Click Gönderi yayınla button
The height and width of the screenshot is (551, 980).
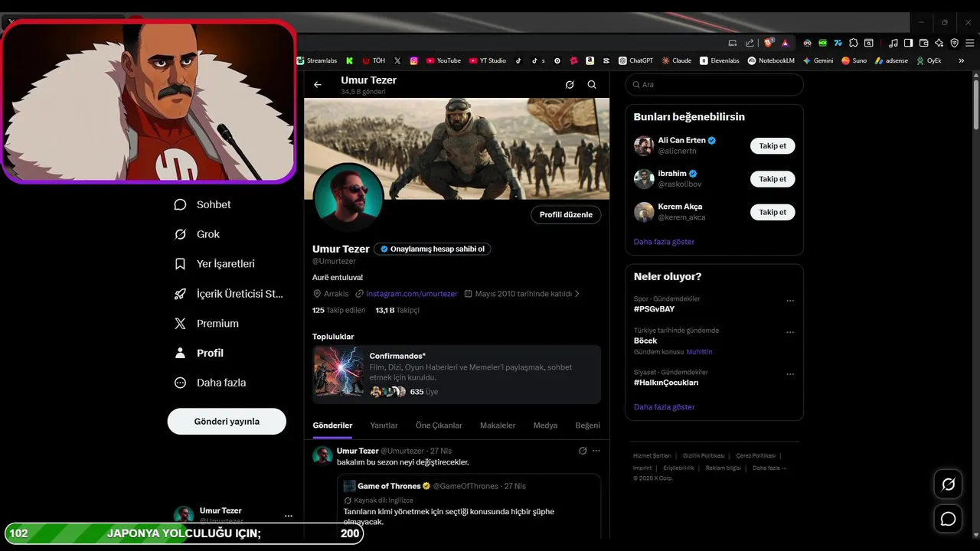[227, 422]
